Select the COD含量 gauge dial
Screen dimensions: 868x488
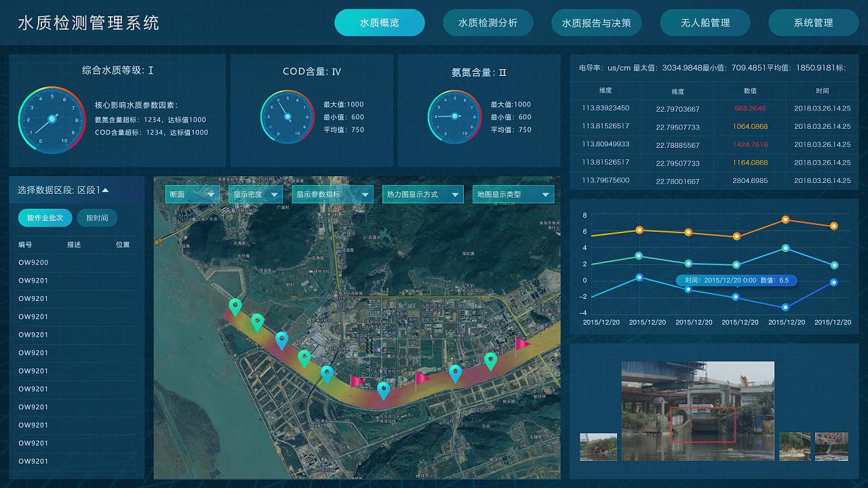coord(288,117)
